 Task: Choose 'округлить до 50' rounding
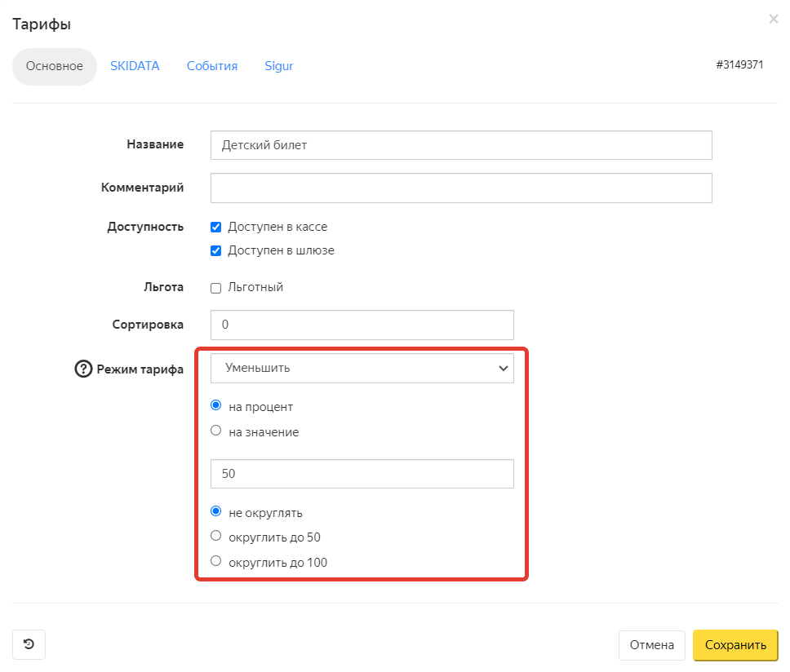click(x=216, y=536)
